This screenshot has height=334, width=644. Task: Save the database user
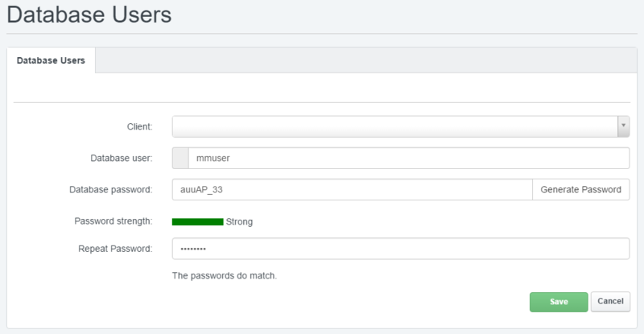559,302
